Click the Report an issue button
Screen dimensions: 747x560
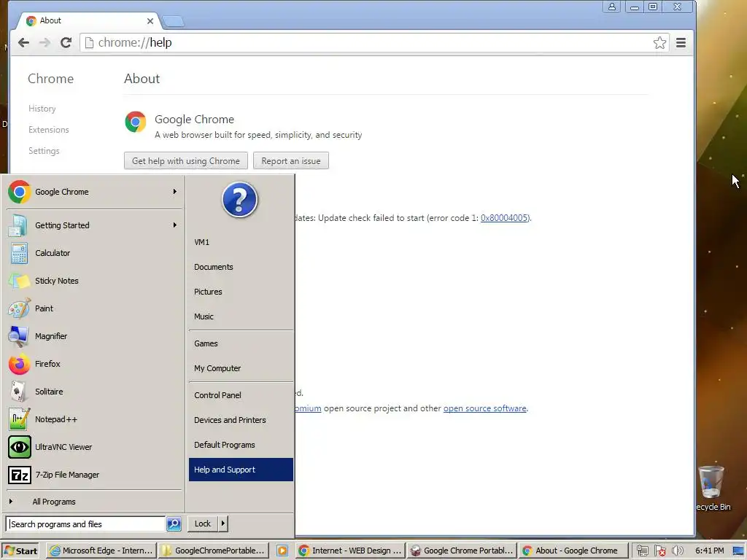[x=291, y=161]
